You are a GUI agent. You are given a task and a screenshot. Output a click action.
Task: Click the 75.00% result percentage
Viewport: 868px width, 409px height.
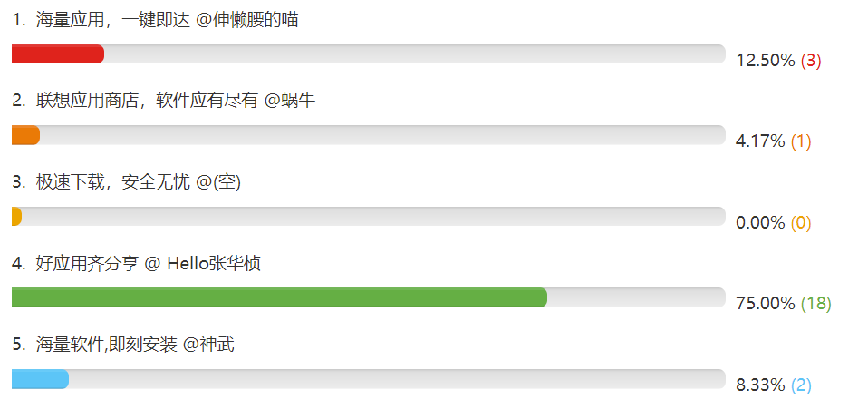pyautogui.click(x=766, y=304)
